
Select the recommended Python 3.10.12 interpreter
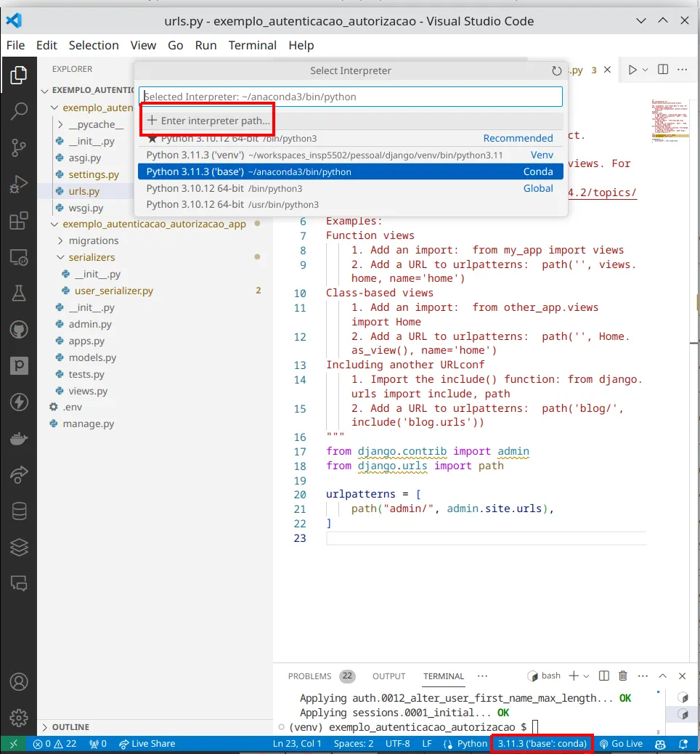(x=351, y=139)
